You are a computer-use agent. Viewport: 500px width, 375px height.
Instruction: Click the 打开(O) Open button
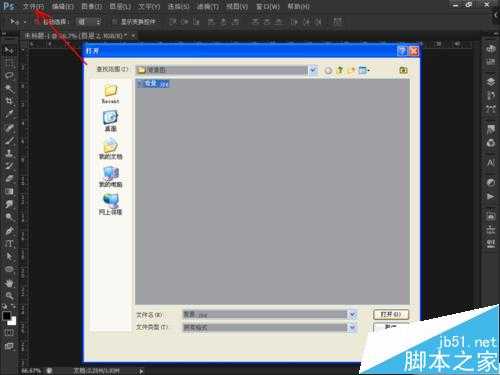click(x=391, y=314)
